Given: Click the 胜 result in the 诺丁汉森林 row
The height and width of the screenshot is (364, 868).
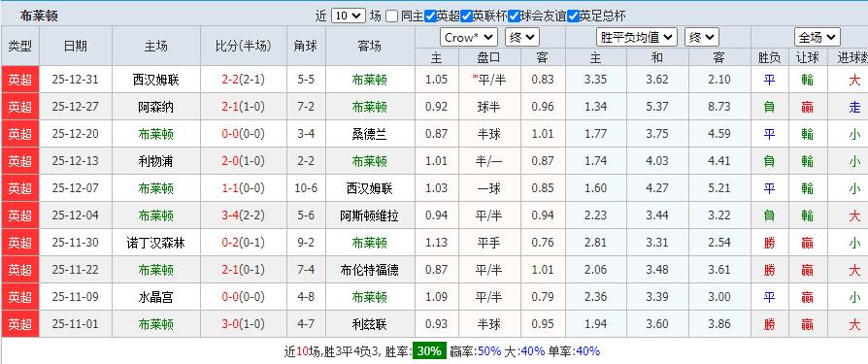Looking at the screenshot, I should point(770,243).
